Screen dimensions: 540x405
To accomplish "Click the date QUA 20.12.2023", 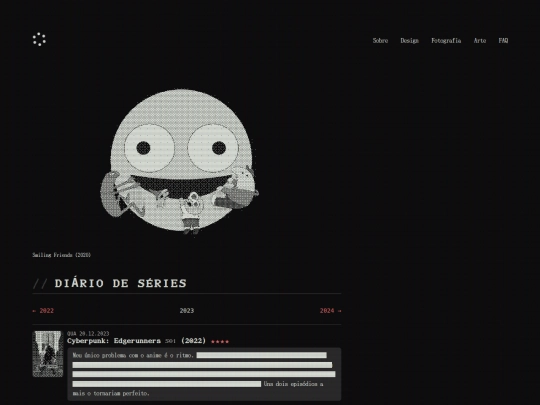I will click(88, 333).
